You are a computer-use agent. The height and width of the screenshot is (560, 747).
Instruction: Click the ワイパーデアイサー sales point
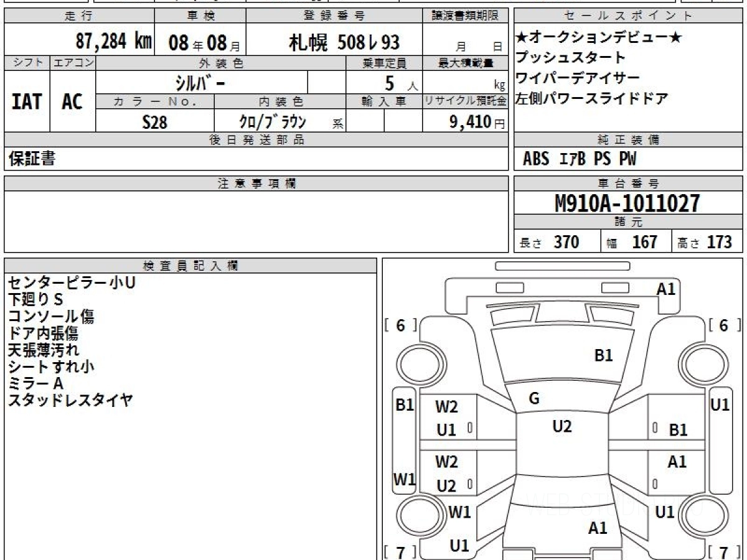point(578,78)
